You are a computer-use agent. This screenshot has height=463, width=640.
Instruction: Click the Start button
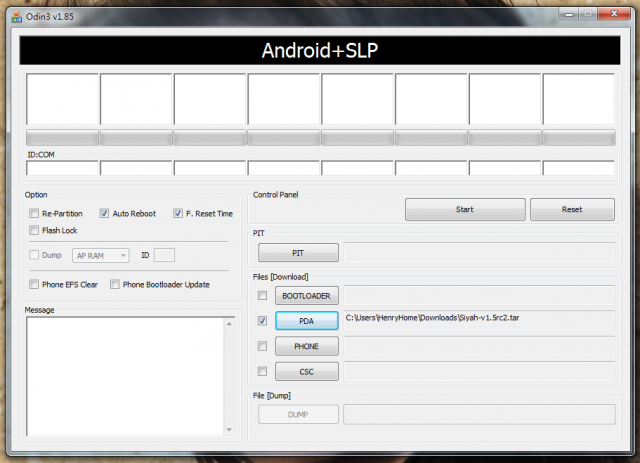pyautogui.click(x=465, y=209)
